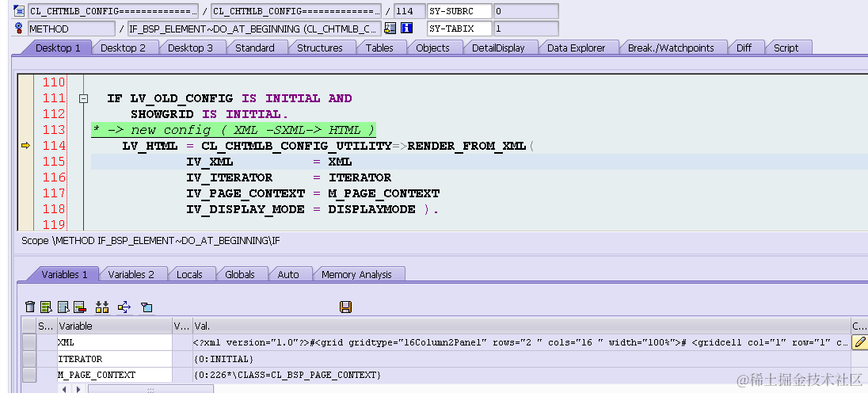Open the Objects tab
The image size is (868, 393).
[432, 48]
